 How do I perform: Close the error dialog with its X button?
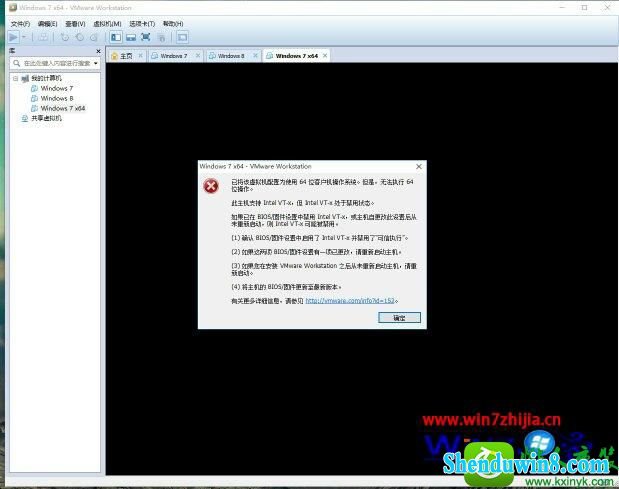pos(419,167)
